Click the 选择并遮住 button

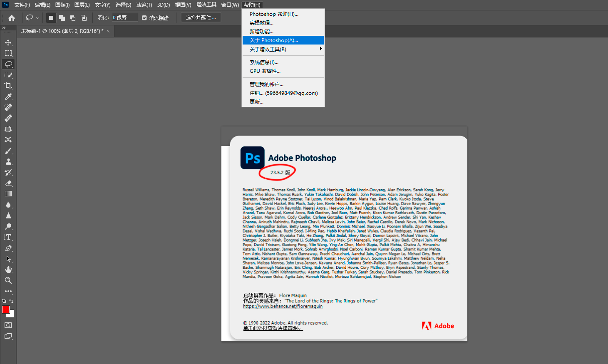tap(201, 18)
